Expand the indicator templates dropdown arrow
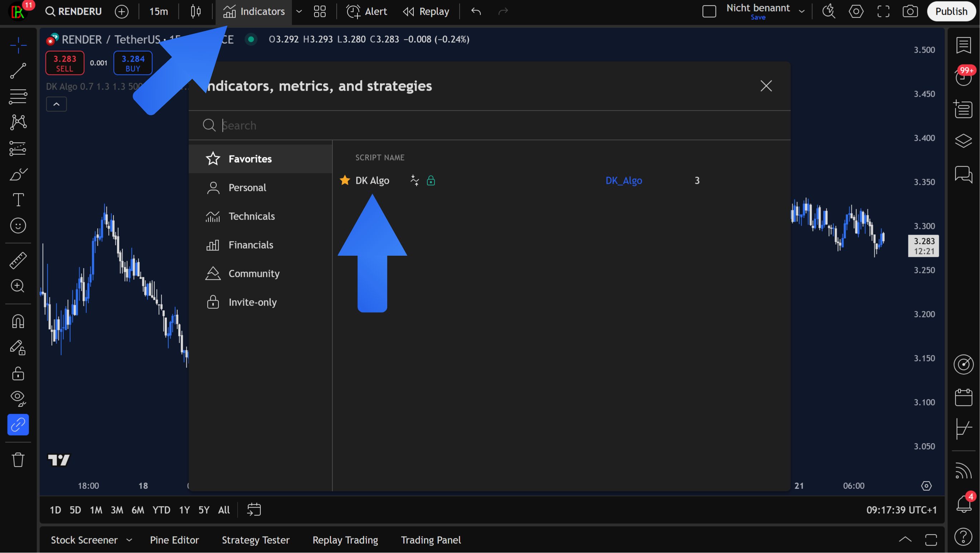The width and height of the screenshot is (980, 553). [x=299, y=11]
